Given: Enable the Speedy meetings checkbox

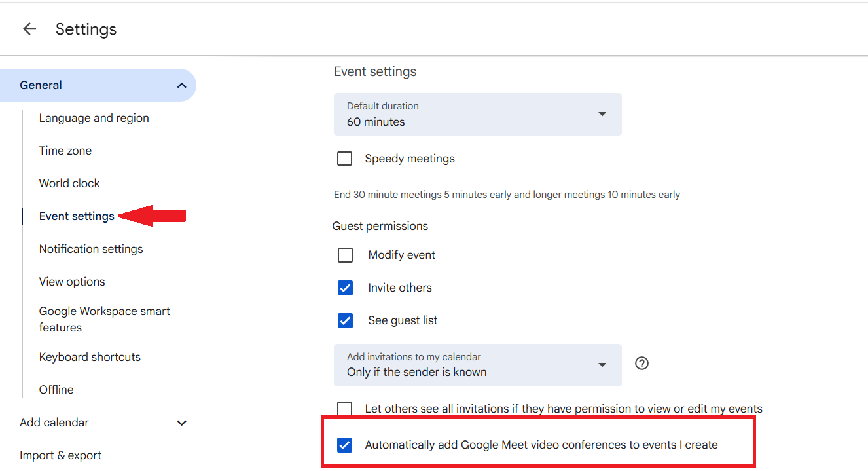Looking at the screenshot, I should coord(345,159).
